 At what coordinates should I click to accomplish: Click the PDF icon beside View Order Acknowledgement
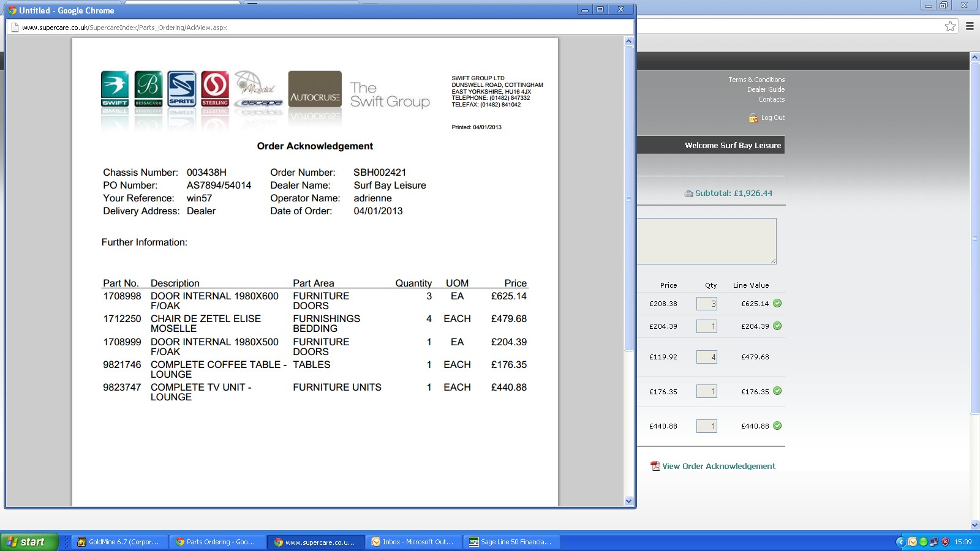[x=655, y=466]
